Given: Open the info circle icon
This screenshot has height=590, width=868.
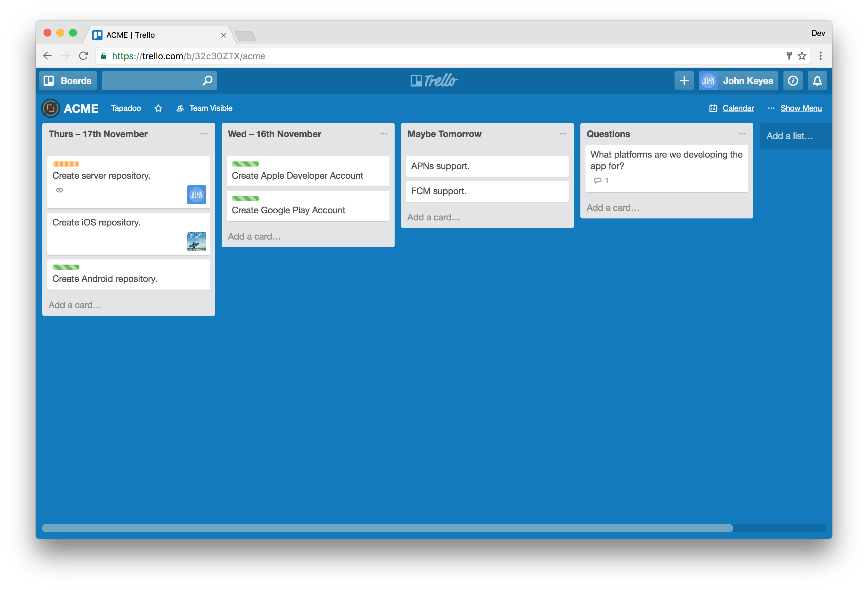Looking at the screenshot, I should coord(792,81).
